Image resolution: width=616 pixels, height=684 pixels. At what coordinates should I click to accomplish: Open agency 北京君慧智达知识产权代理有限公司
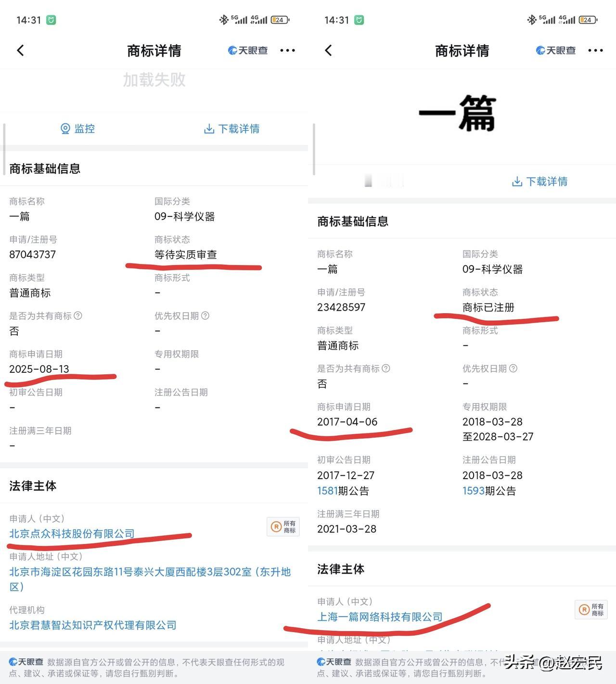pos(93,625)
